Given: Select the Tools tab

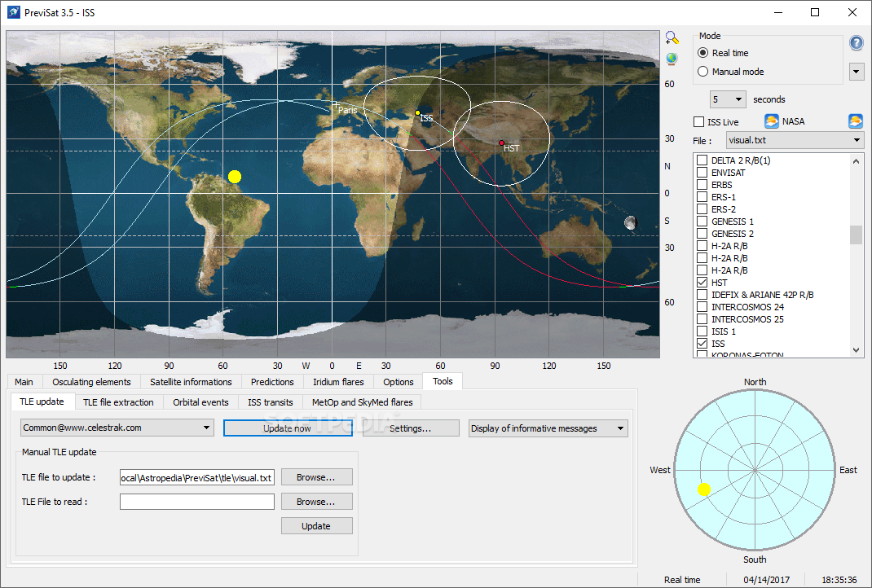Looking at the screenshot, I should (x=443, y=380).
